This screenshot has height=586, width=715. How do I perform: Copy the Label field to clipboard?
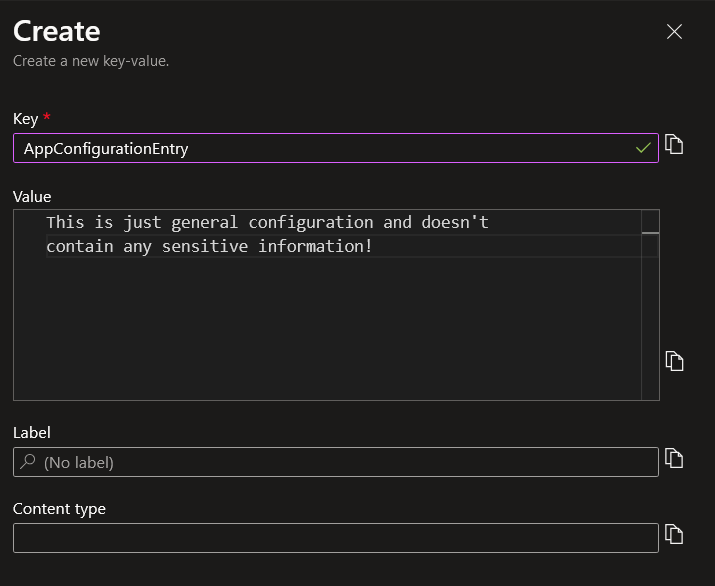tap(674, 458)
